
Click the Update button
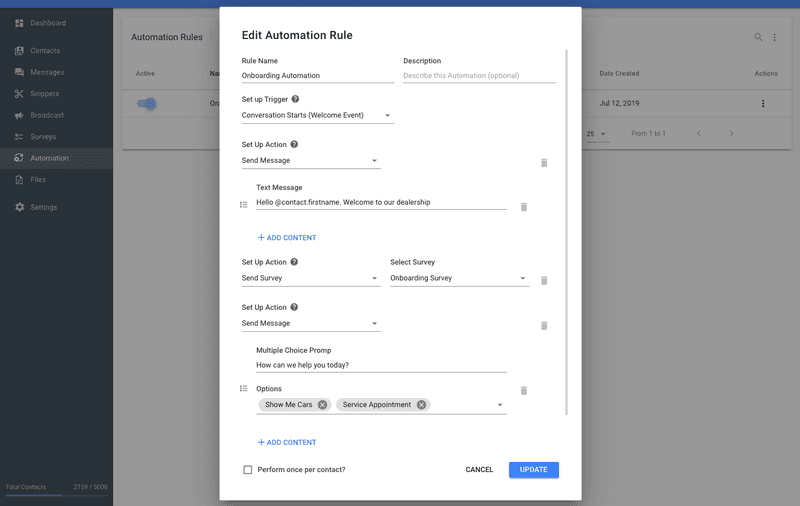click(x=533, y=469)
